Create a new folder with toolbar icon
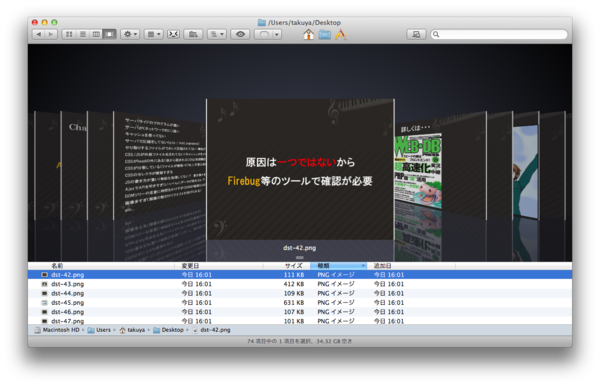 point(193,34)
